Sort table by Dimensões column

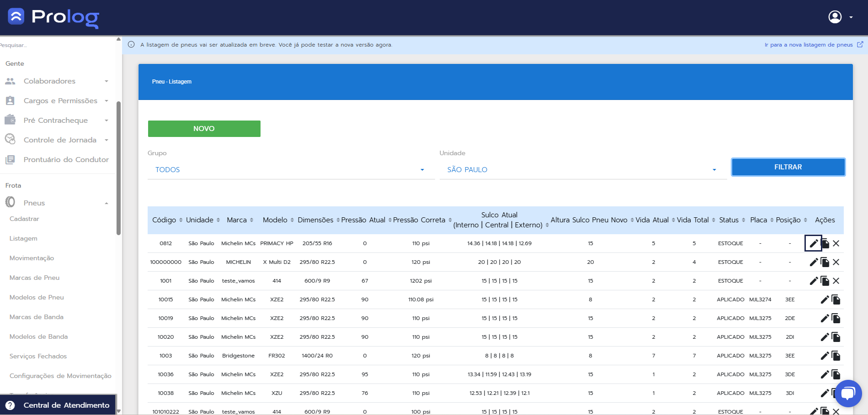(319, 220)
